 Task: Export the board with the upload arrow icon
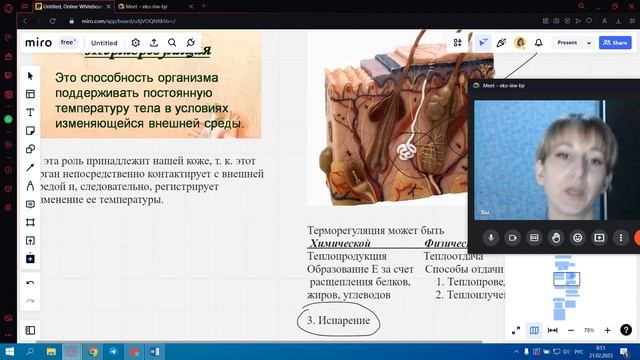click(x=154, y=42)
